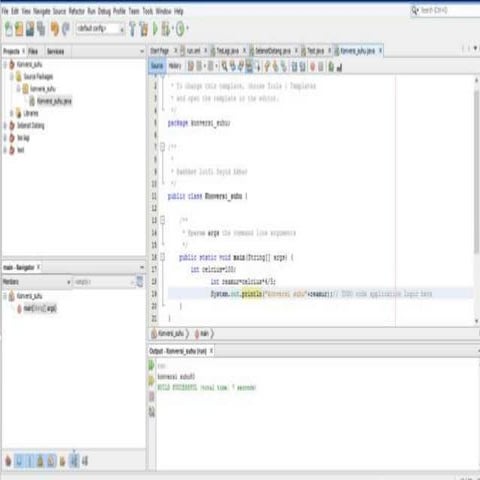This screenshot has width=480, height=480.
Task: Close the Output Konversi_suhu (run) tab
Action: tap(211, 351)
